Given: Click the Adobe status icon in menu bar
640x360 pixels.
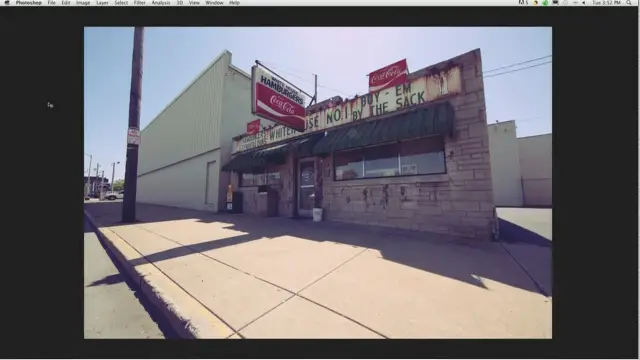Looking at the screenshot, I should (x=523, y=2).
